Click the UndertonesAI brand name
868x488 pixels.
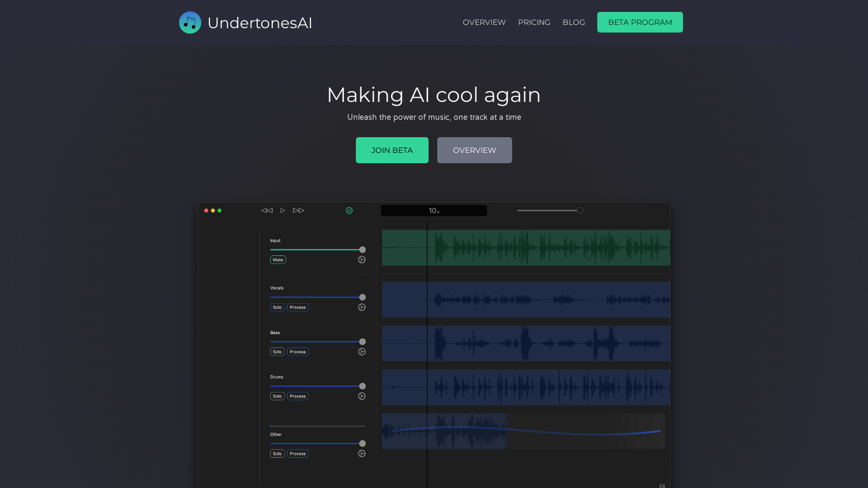(x=260, y=23)
